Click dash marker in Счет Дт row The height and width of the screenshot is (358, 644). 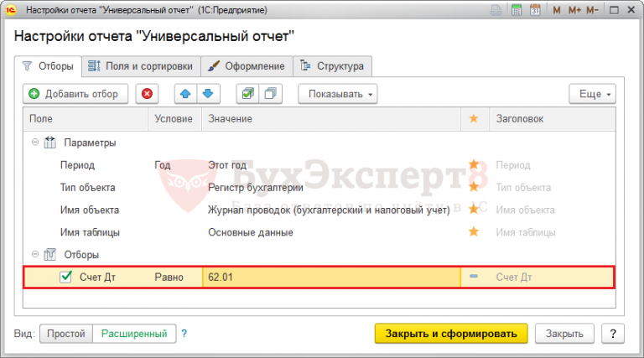point(474,277)
